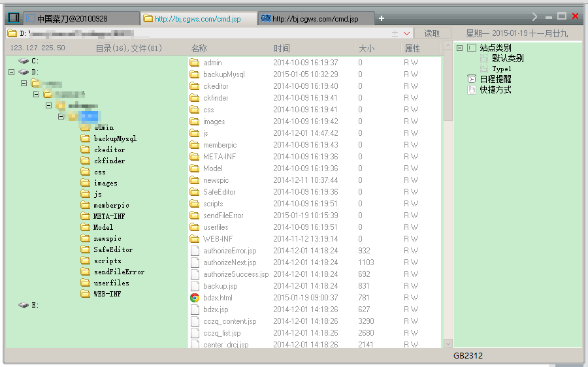Select backupMysql row in file list
Screen dimensions: 588x367
click(315, 74)
